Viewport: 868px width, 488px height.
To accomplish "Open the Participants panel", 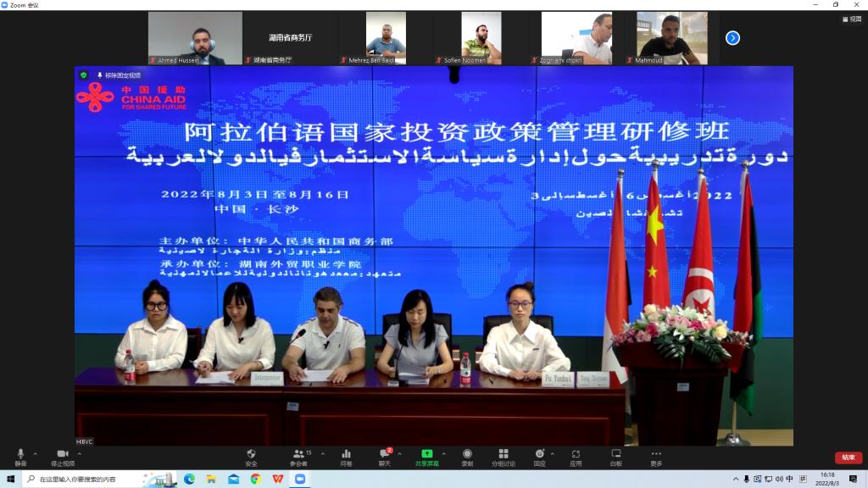I will [x=299, y=457].
